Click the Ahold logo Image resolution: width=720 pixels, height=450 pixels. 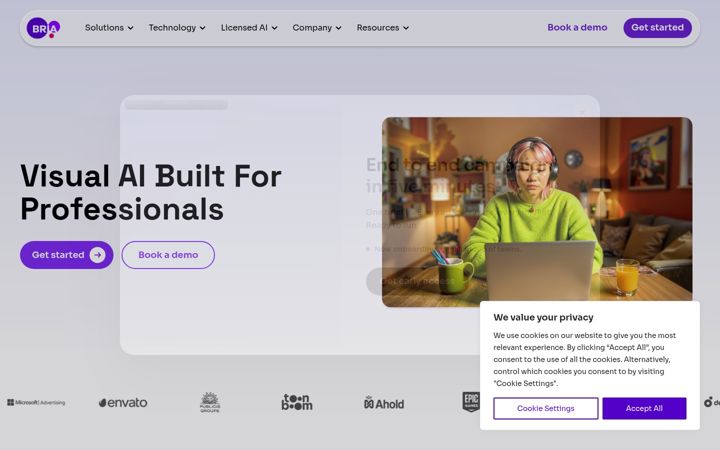coord(384,403)
